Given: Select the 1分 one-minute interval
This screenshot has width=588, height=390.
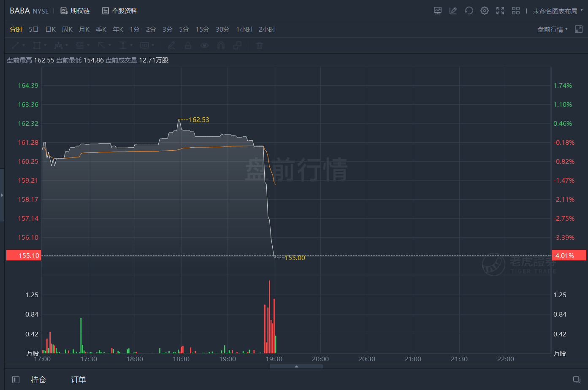Looking at the screenshot, I should pos(135,29).
